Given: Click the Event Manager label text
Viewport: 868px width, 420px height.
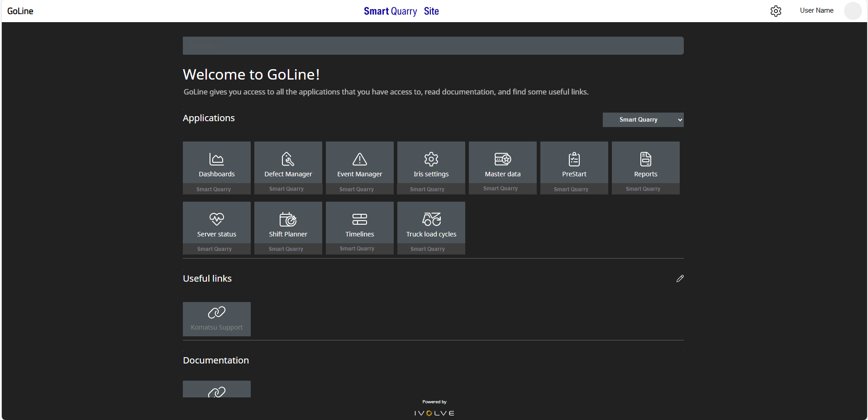Looking at the screenshot, I should pyautogui.click(x=360, y=174).
